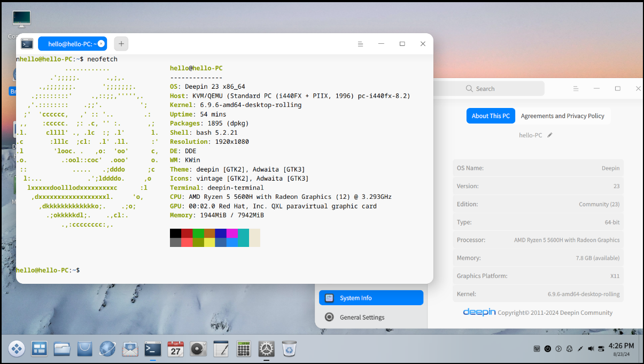Open the Control Center hamburger menu
This screenshot has height=364, width=644.
tap(576, 88)
